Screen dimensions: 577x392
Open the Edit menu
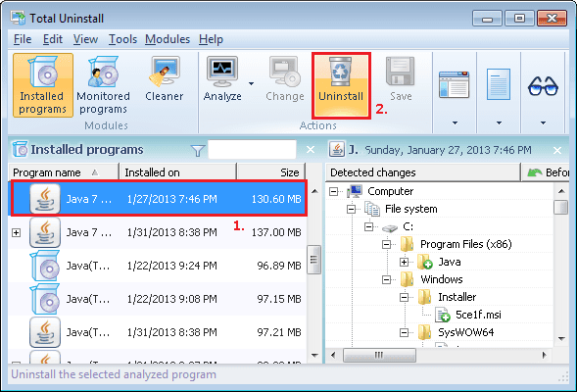(x=53, y=39)
